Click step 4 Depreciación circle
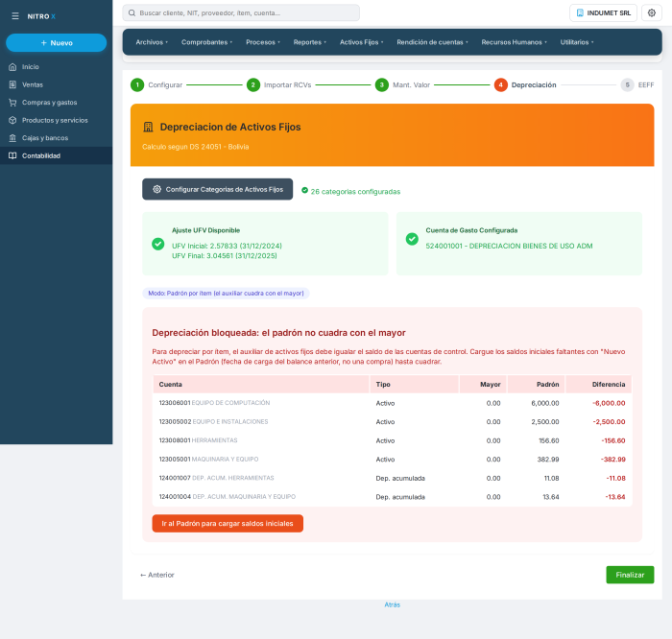 pyautogui.click(x=500, y=84)
